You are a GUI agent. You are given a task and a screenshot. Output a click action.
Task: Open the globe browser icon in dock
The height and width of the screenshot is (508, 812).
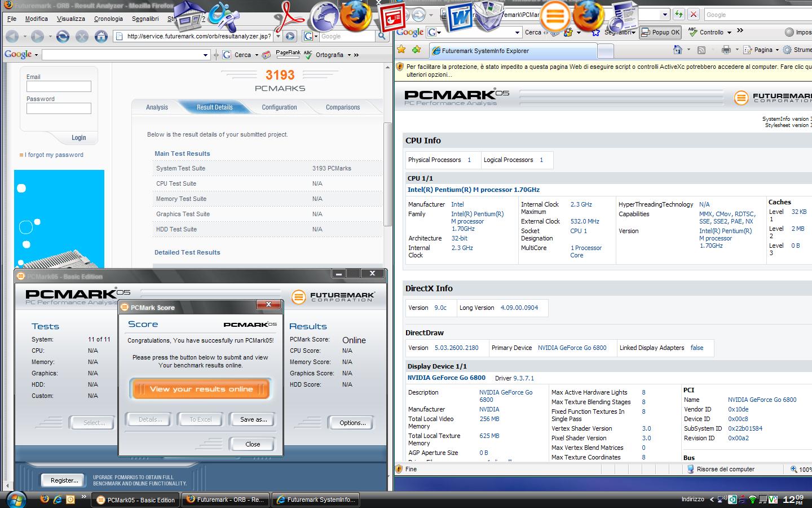pyautogui.click(x=325, y=17)
